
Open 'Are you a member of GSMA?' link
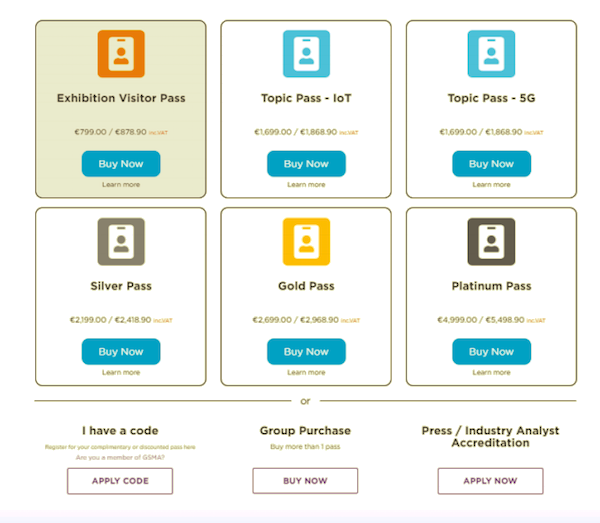pyautogui.click(x=120, y=457)
